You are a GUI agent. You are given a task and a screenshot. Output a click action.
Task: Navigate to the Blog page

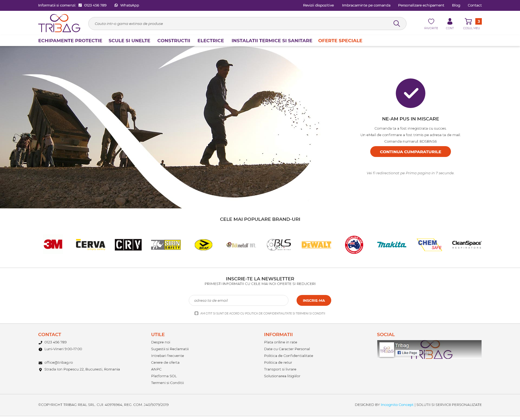pos(456,5)
